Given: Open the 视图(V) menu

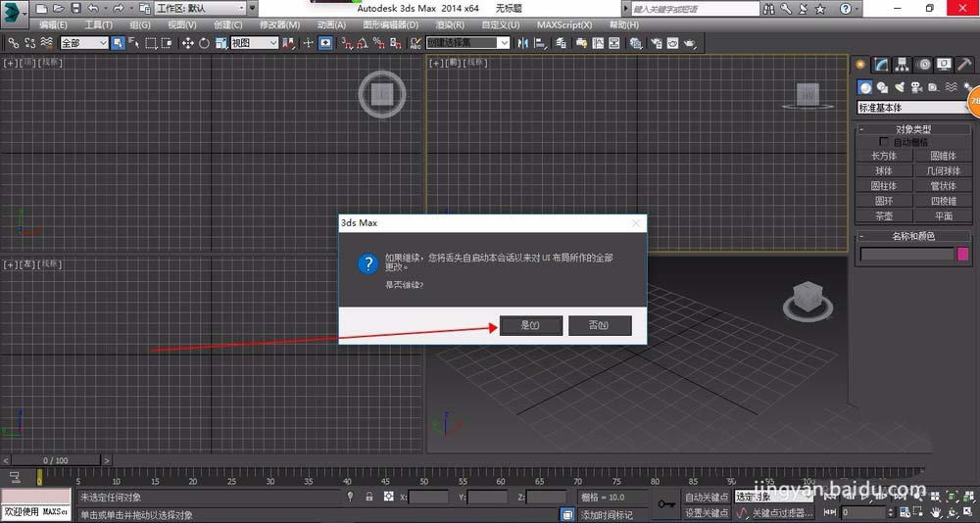Looking at the screenshot, I should tap(182, 25).
